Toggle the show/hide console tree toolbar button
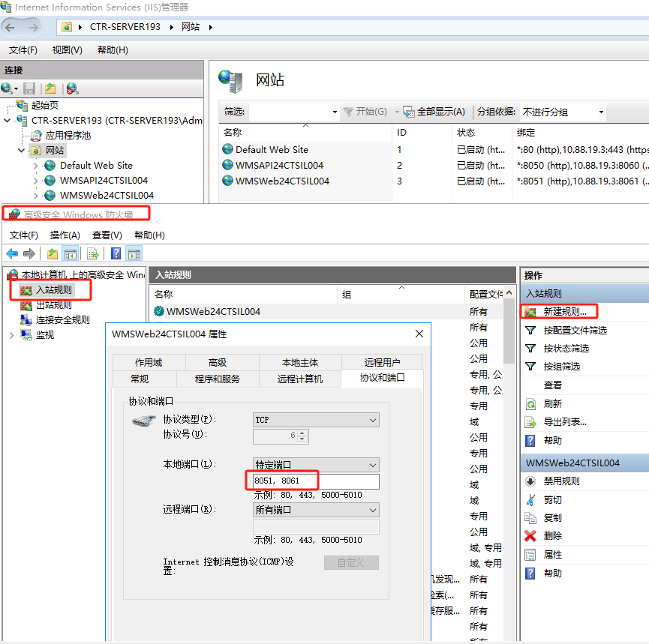The height and width of the screenshot is (644, 649). pos(71,253)
